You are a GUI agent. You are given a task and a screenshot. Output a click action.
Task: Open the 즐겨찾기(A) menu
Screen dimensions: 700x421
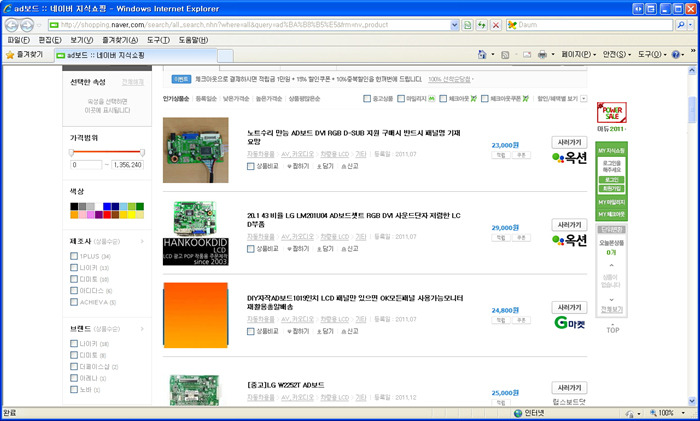(x=120, y=40)
